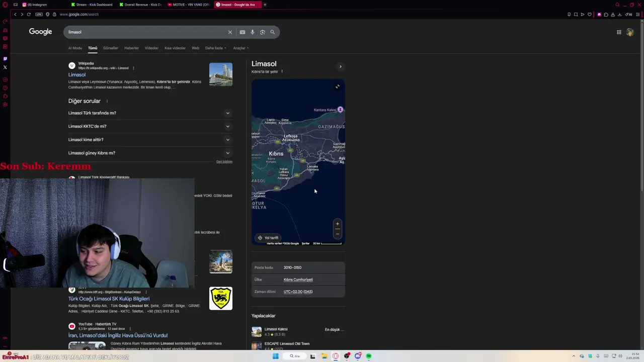Open Google apps grid
The height and width of the screenshot is (362, 644).
619,32
